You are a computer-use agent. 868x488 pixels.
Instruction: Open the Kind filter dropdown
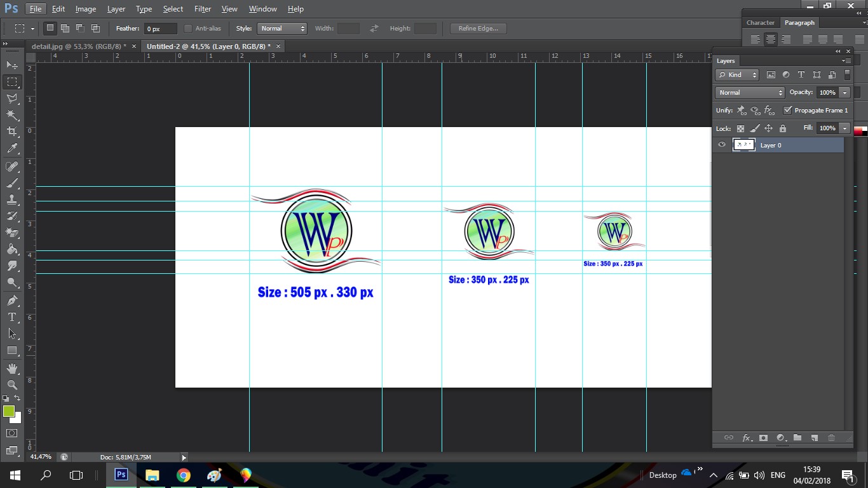737,74
